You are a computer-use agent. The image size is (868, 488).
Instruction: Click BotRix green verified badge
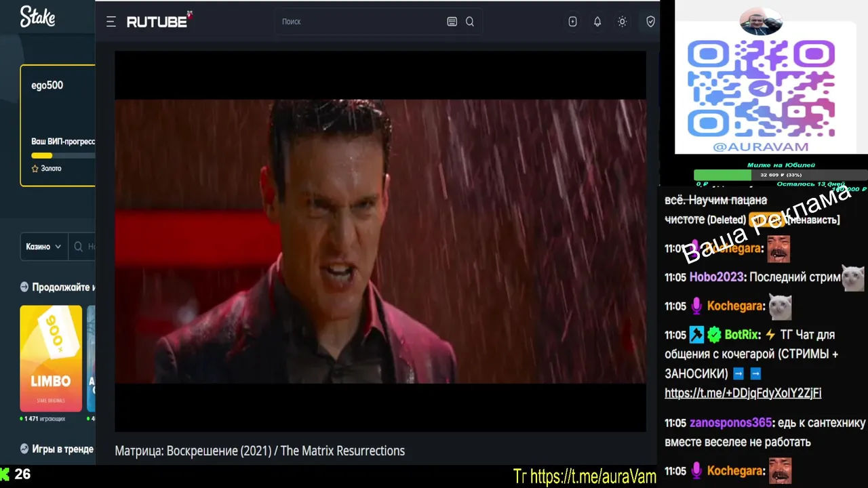pyautogui.click(x=714, y=335)
